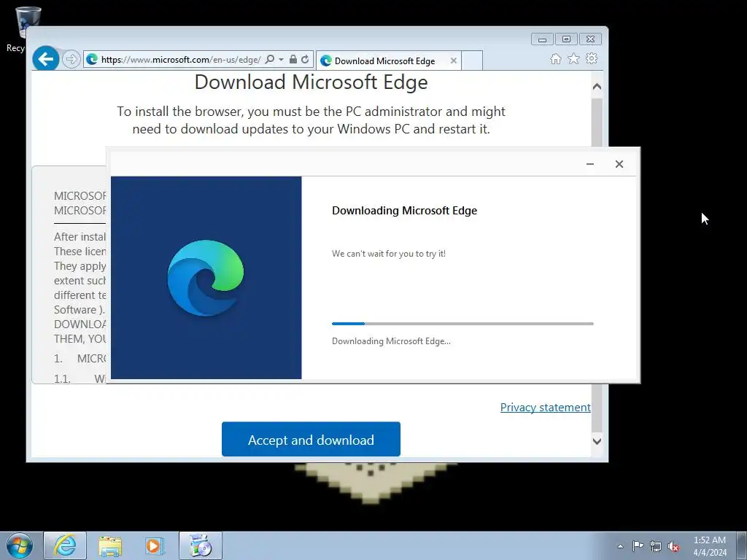The height and width of the screenshot is (560, 747).
Task: Click the browser Forward arrow button
Action: (x=71, y=60)
